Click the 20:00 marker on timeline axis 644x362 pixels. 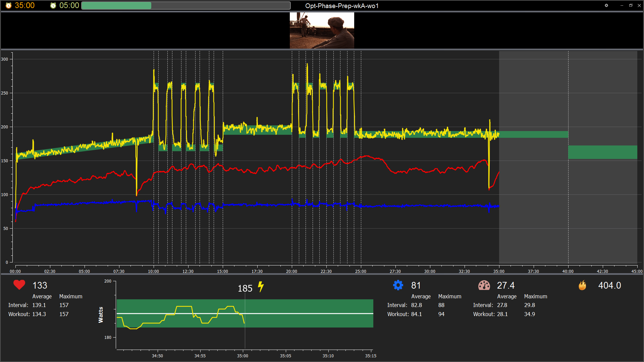tap(291, 271)
